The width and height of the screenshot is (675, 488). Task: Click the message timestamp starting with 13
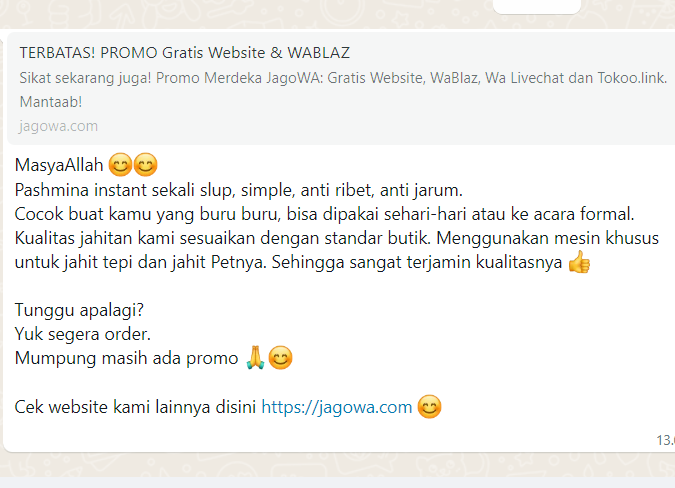(x=666, y=440)
